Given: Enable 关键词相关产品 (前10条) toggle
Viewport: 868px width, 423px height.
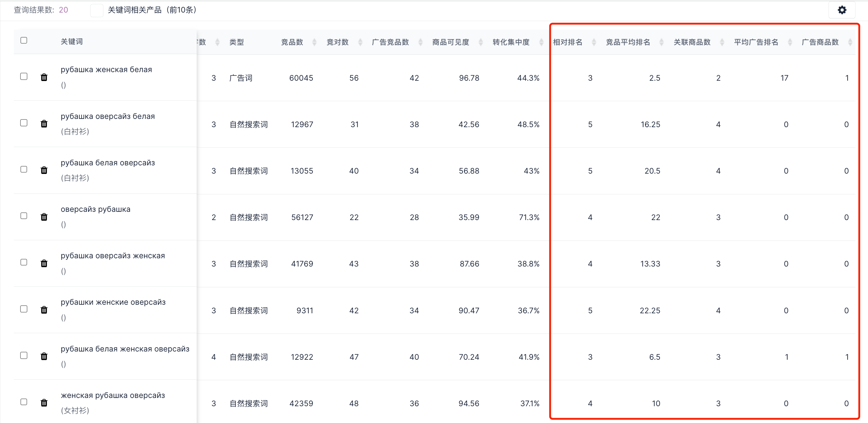Looking at the screenshot, I should tap(97, 10).
